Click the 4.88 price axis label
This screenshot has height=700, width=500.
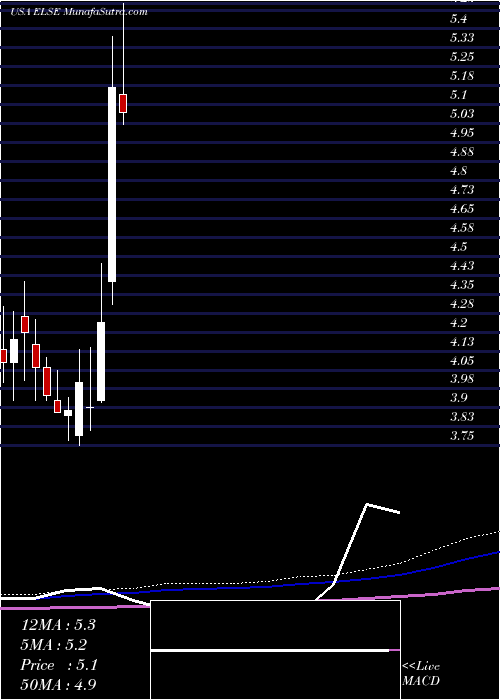click(x=462, y=152)
